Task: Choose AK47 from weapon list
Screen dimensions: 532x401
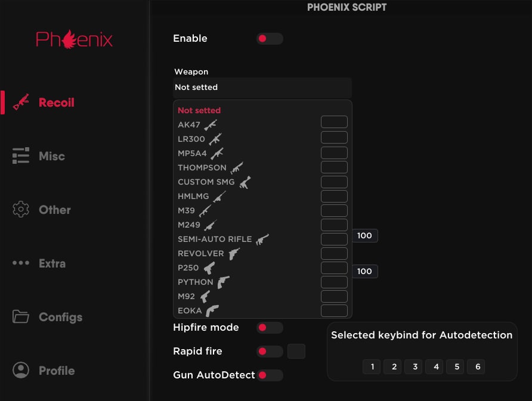Action: click(189, 125)
